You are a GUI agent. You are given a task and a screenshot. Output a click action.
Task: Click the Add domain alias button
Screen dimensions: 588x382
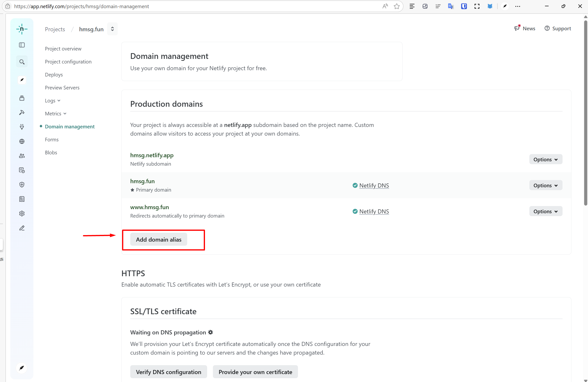[159, 239]
